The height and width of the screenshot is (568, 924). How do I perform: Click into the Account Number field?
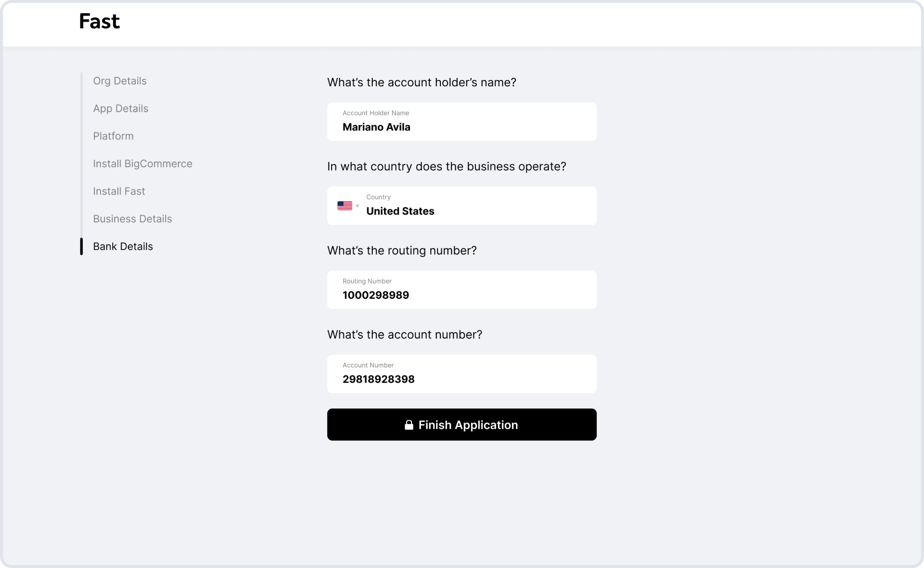[462, 374]
